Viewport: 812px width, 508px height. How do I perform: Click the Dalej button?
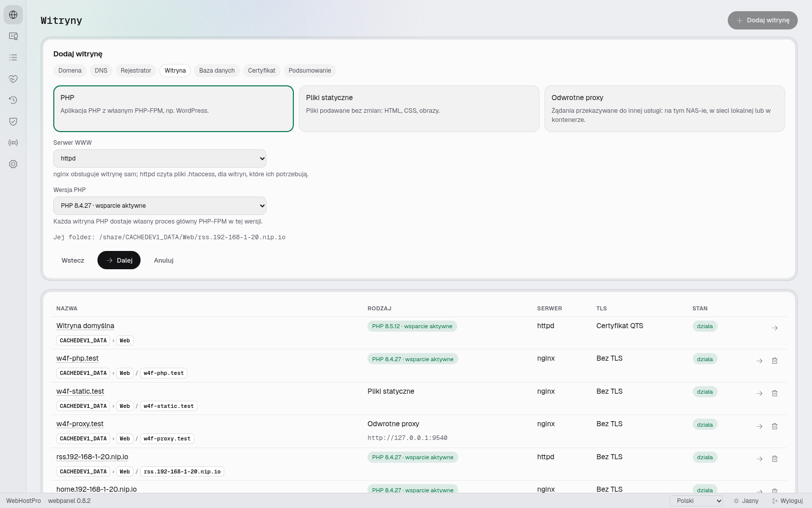coord(119,260)
